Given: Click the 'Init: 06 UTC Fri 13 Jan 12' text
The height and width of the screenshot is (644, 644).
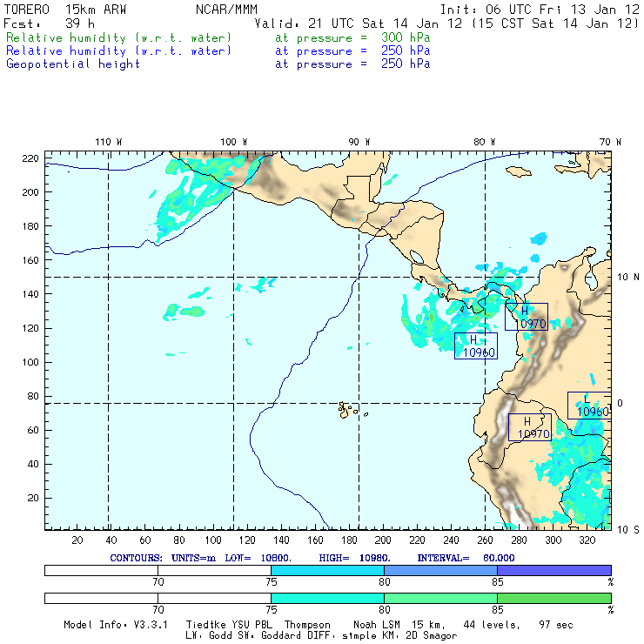Looking at the screenshot, I should pos(540,10).
